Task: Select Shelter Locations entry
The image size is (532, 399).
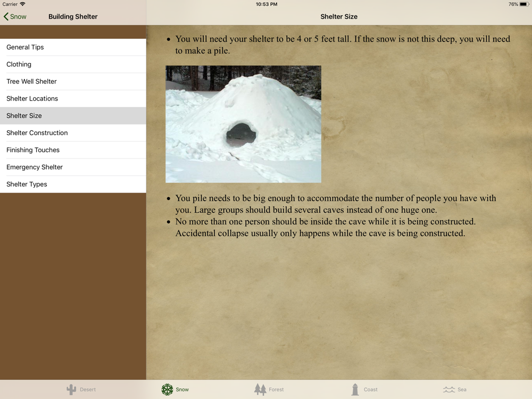Action: (x=73, y=99)
